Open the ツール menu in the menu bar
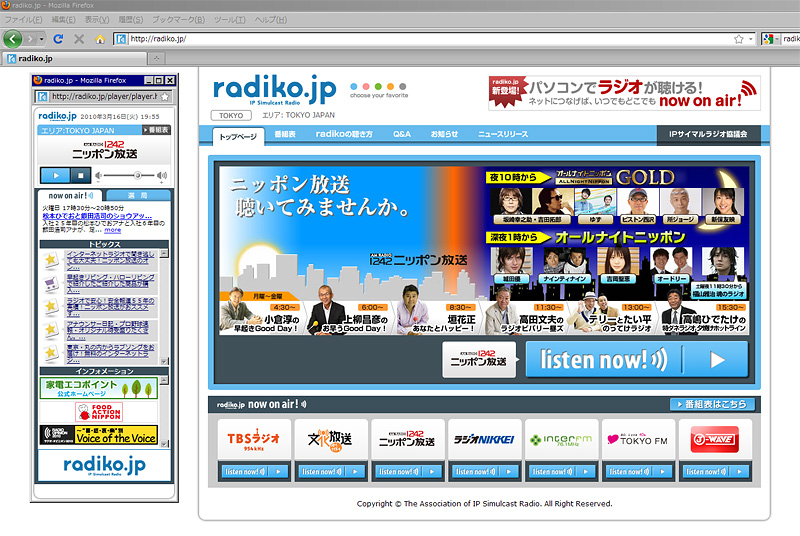 [229, 19]
